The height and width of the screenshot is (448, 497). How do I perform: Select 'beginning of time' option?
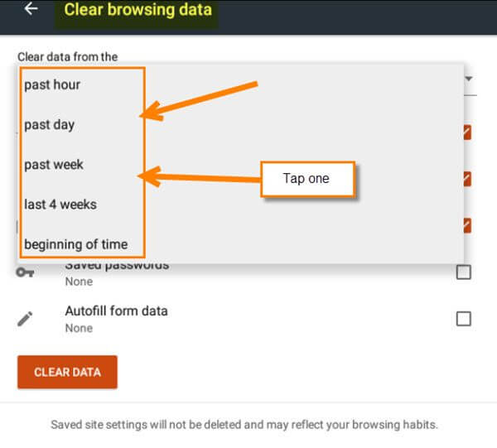[76, 244]
